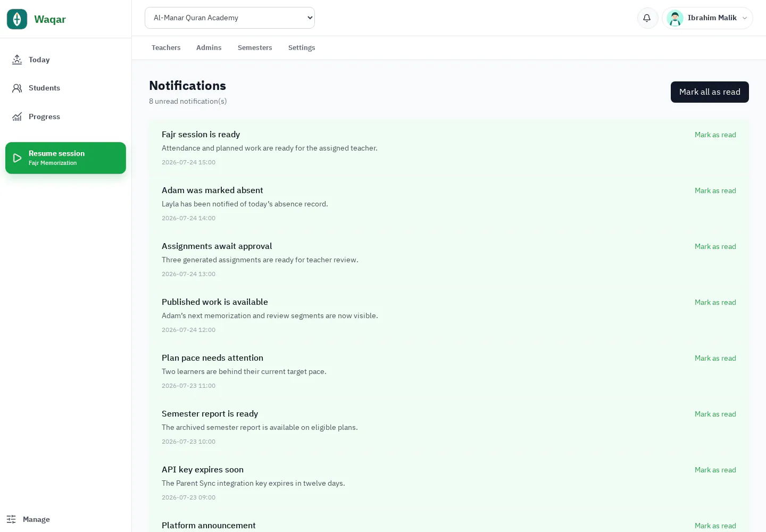Click the '8 unread notification(s)' text
This screenshot has height=532, width=766.
(188, 101)
